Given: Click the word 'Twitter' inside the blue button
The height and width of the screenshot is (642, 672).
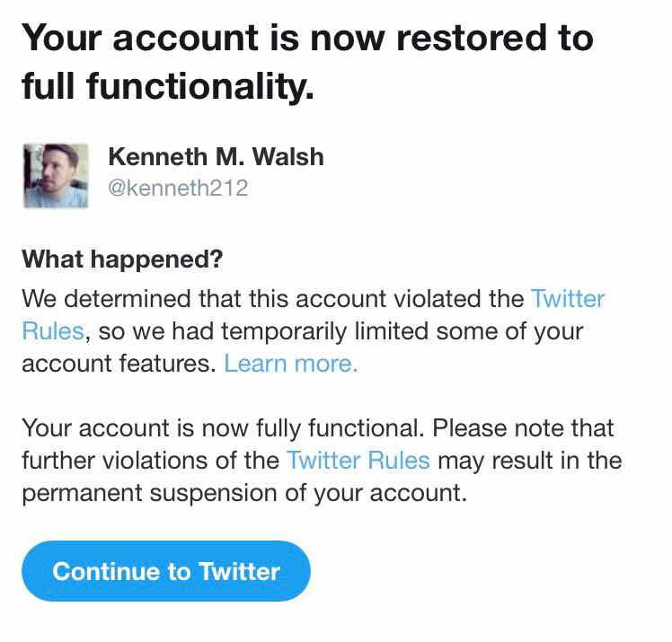Looking at the screenshot, I should 240,571.
